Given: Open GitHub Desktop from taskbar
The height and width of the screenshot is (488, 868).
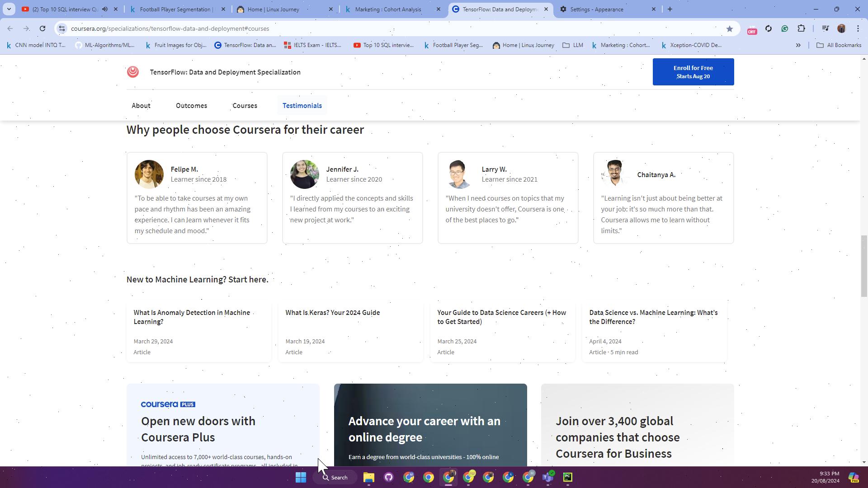Looking at the screenshot, I should (389, 477).
